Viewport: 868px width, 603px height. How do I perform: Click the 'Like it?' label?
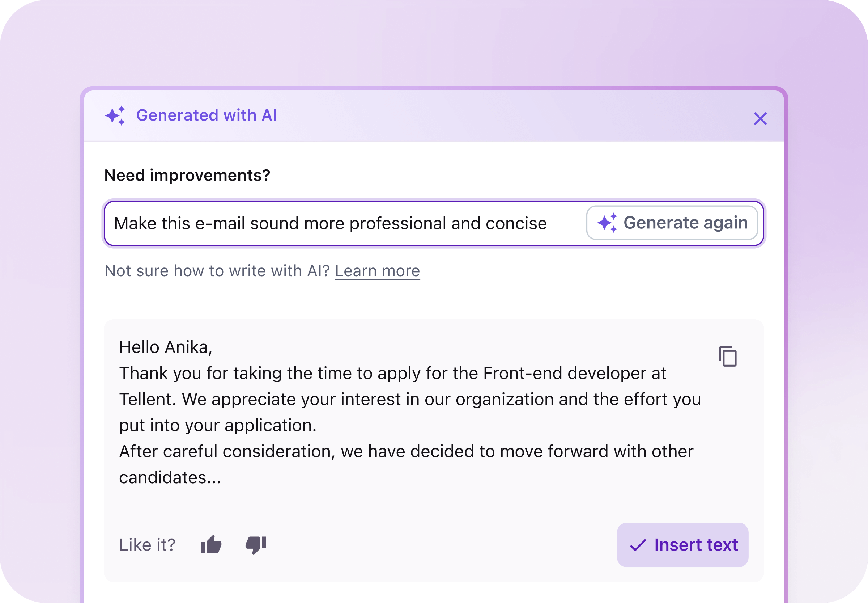147,545
